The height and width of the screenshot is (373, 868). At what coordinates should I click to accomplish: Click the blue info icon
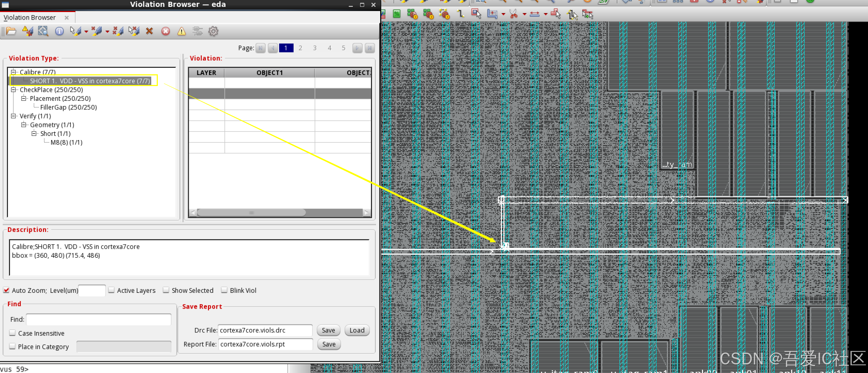pyautogui.click(x=59, y=31)
